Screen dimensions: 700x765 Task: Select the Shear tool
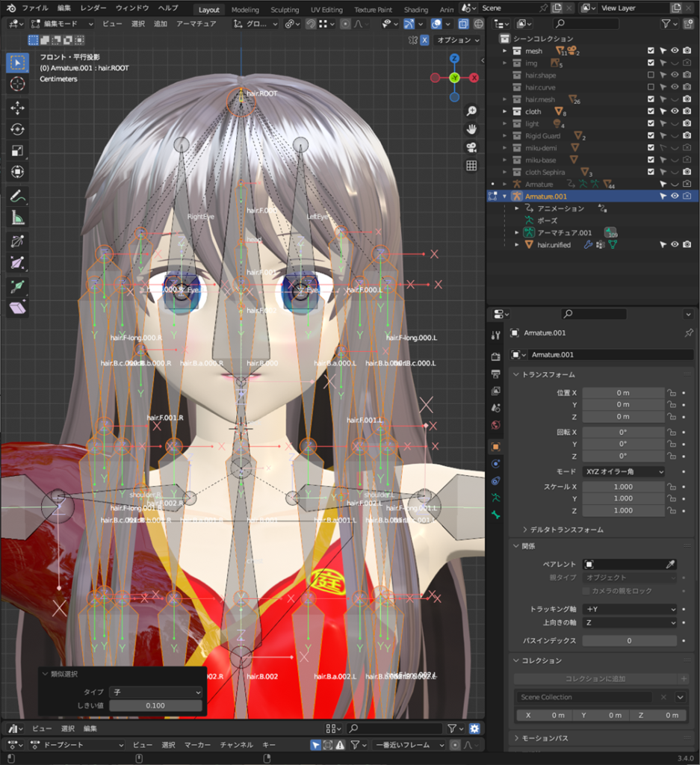click(x=18, y=308)
